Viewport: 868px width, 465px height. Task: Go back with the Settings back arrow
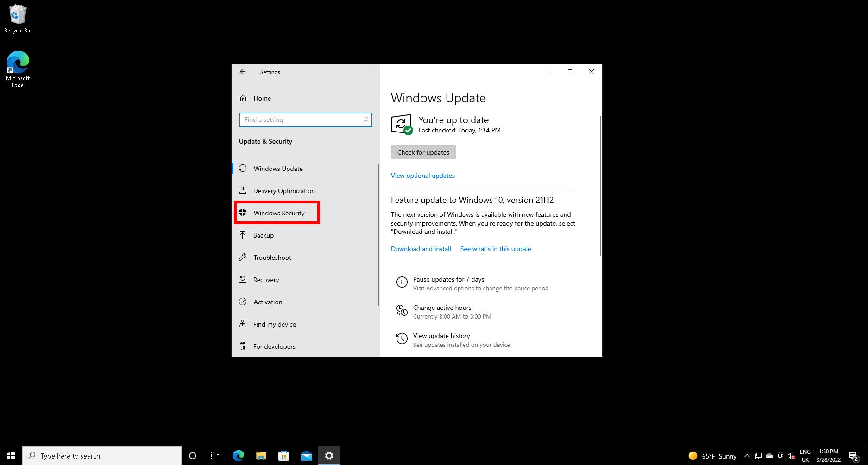click(x=243, y=72)
